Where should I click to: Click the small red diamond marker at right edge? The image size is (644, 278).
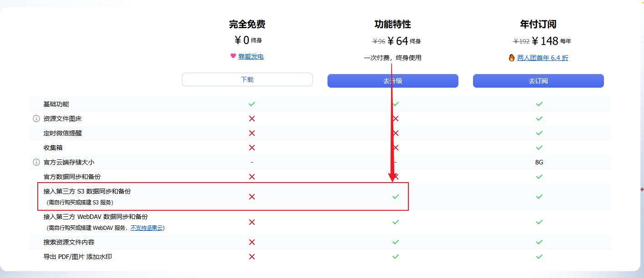[642, 189]
